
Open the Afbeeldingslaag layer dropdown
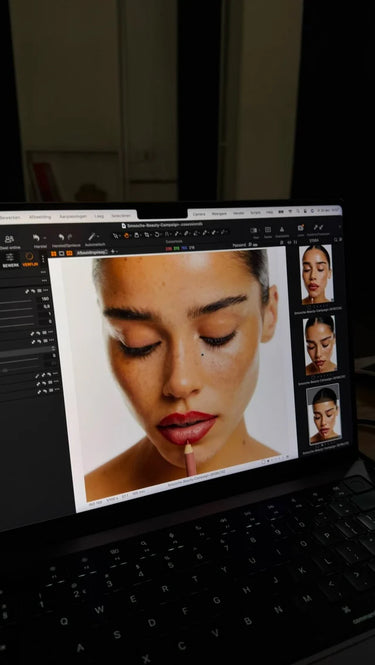(x=91, y=252)
